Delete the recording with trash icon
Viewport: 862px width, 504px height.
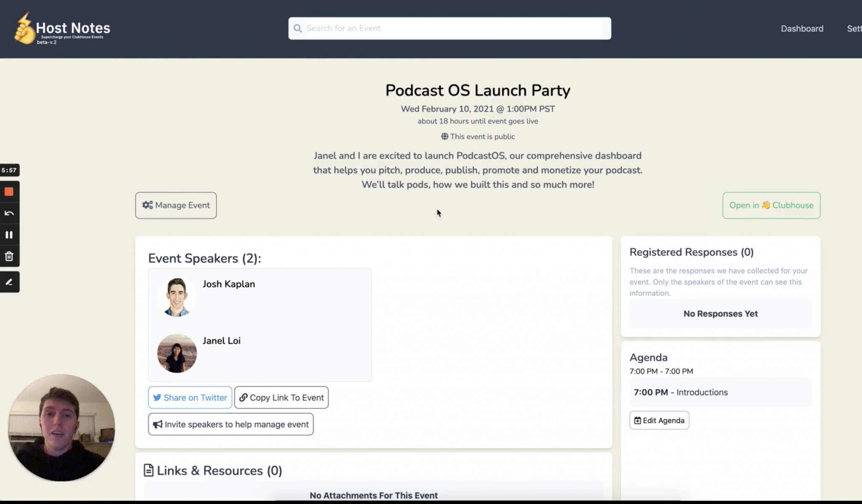(9, 256)
